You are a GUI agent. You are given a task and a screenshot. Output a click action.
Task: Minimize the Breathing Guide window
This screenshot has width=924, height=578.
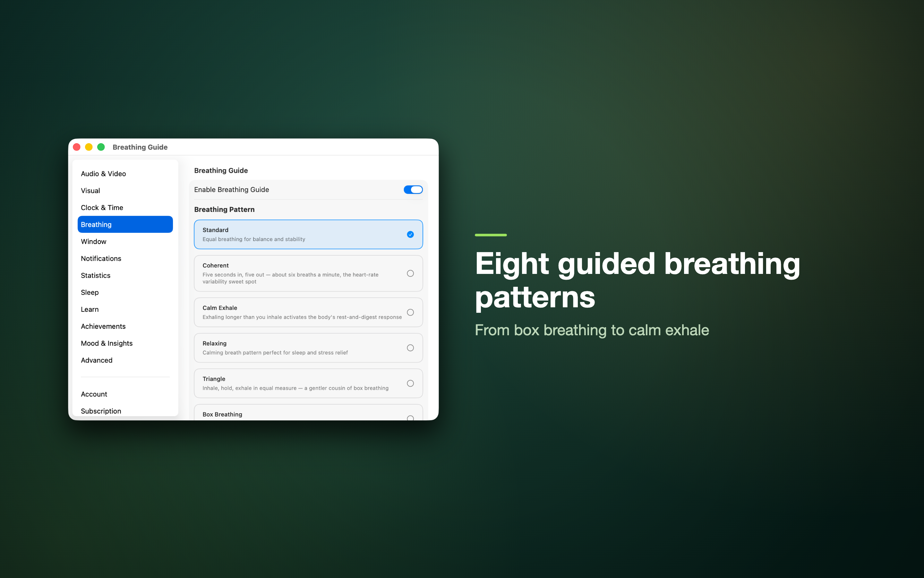click(x=89, y=147)
